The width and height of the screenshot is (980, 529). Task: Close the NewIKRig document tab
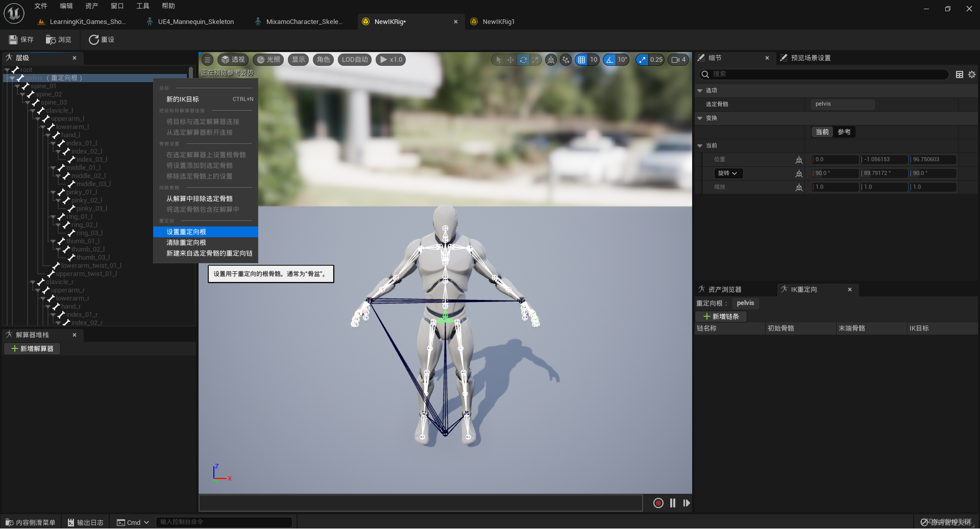click(456, 21)
